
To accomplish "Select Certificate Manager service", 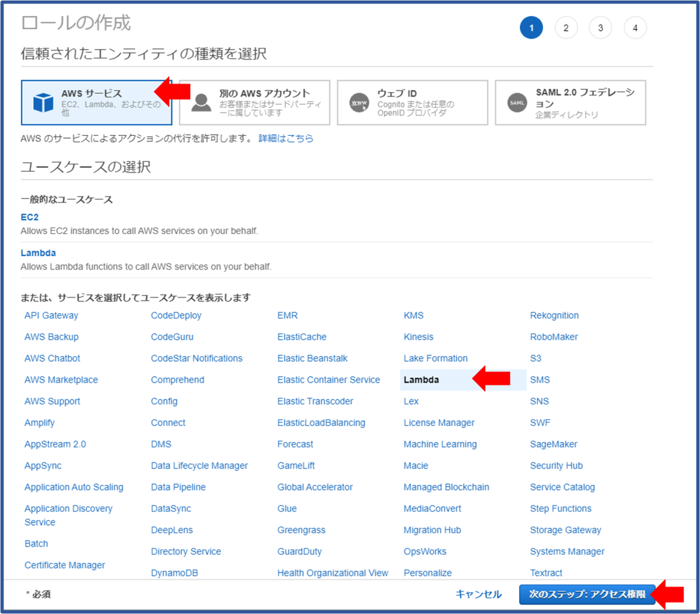I will pos(65,565).
